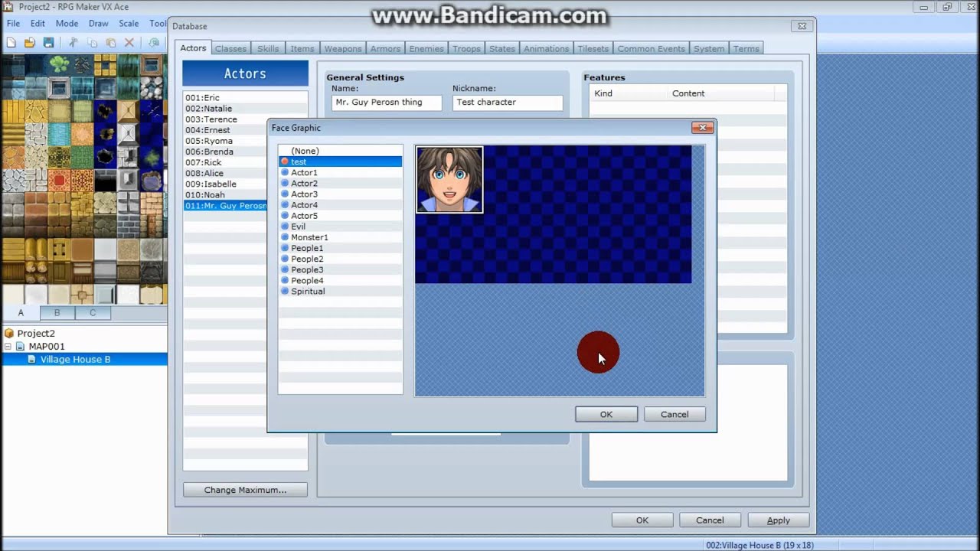The image size is (980, 551).
Task: Cancel the Face Graphic dialog
Action: (675, 414)
